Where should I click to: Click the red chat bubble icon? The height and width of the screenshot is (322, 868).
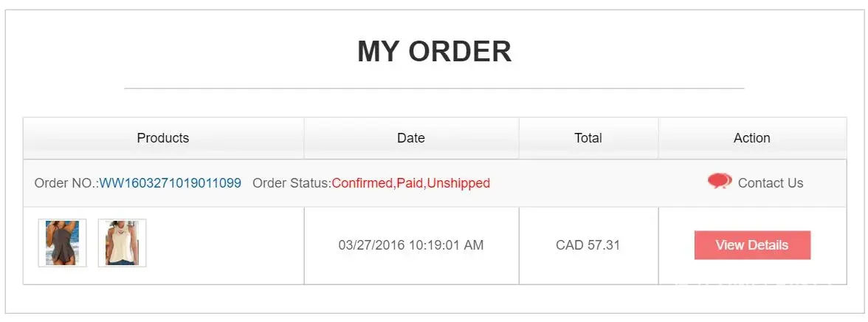(x=719, y=181)
